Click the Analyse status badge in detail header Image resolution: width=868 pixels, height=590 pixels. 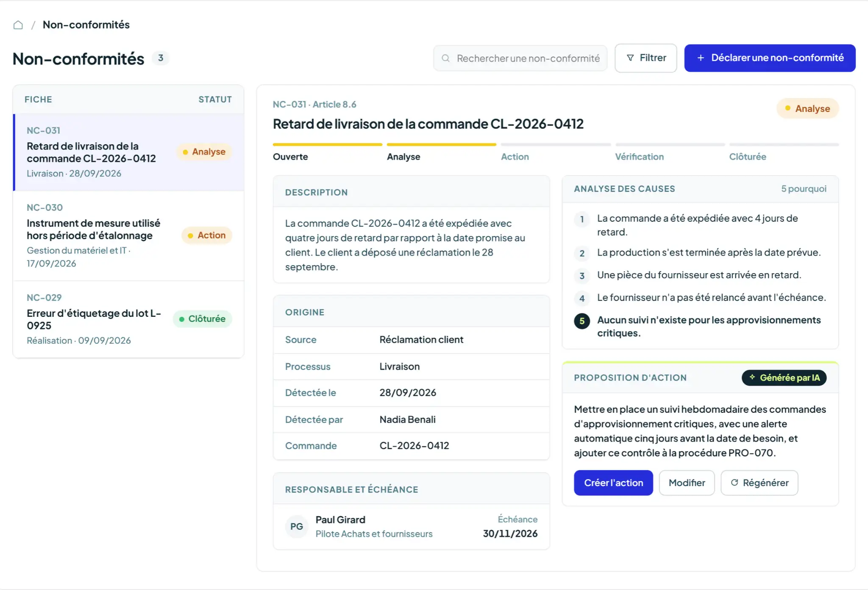[x=807, y=109]
